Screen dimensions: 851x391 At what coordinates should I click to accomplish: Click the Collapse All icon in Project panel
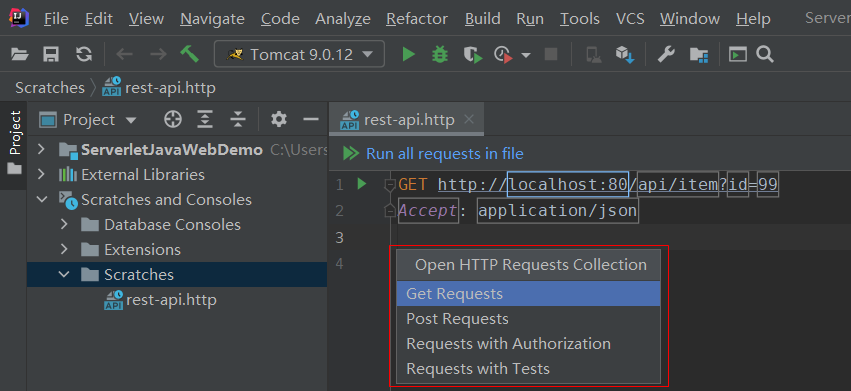click(x=238, y=119)
